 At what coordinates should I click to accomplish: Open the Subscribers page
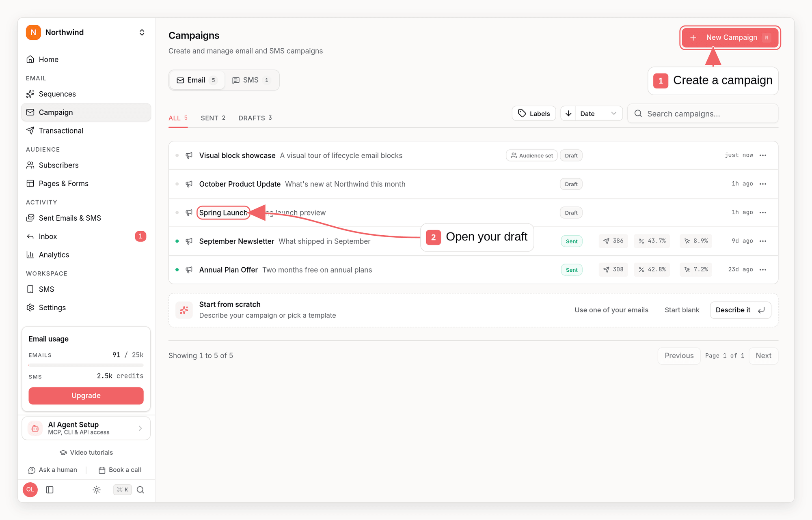[86, 165]
